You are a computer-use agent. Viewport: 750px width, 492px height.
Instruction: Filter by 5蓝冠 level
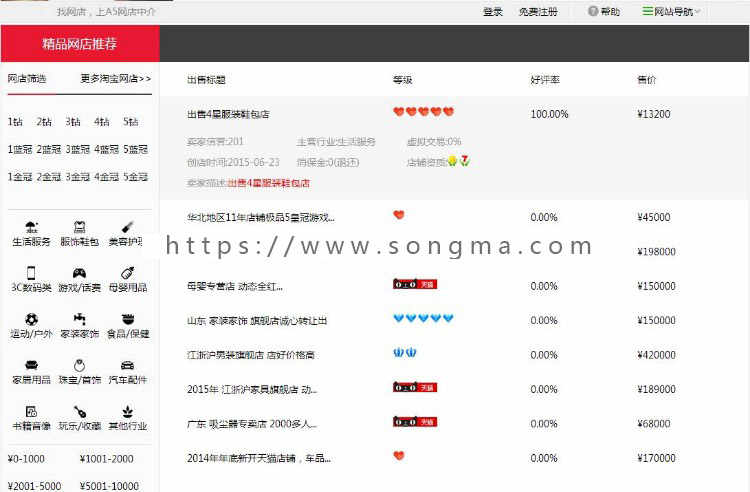coord(135,149)
